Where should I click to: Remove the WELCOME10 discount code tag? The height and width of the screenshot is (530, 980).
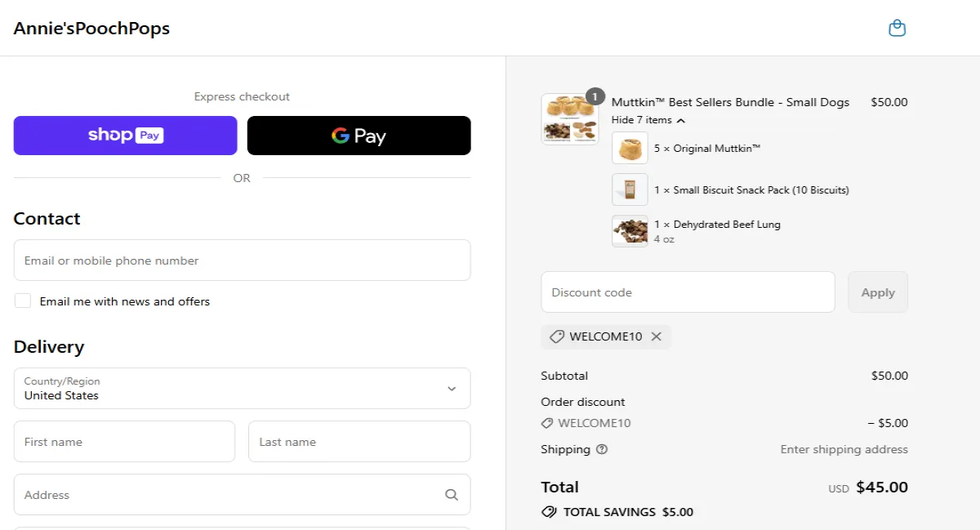tap(657, 336)
